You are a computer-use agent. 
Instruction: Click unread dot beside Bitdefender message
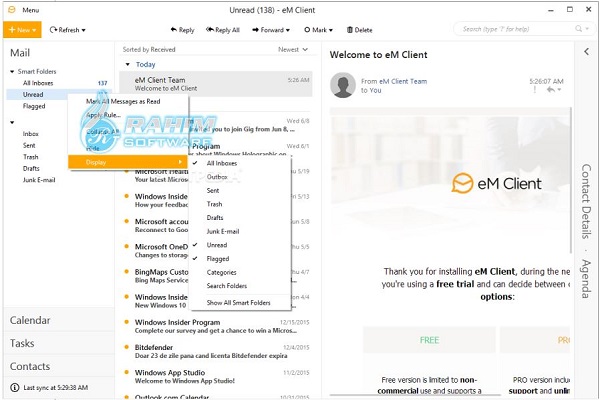pyautogui.click(x=126, y=347)
